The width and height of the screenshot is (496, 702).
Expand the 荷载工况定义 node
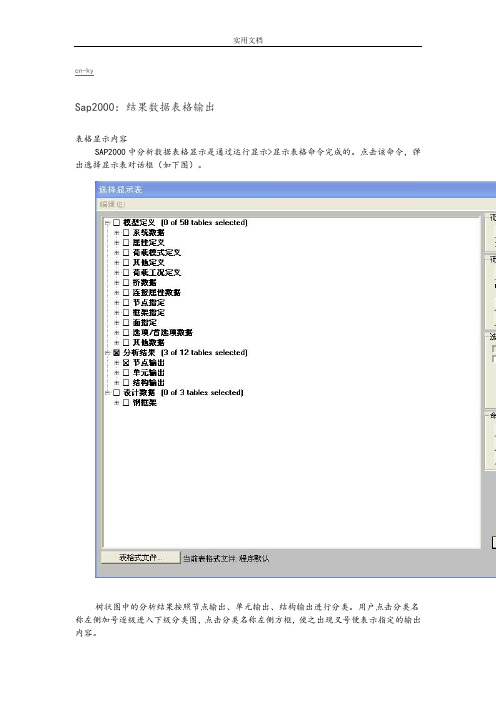[116, 273]
